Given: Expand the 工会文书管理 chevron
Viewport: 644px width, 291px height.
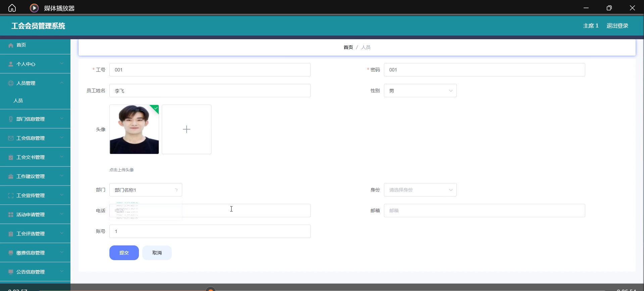Looking at the screenshot, I should pyautogui.click(x=62, y=157).
